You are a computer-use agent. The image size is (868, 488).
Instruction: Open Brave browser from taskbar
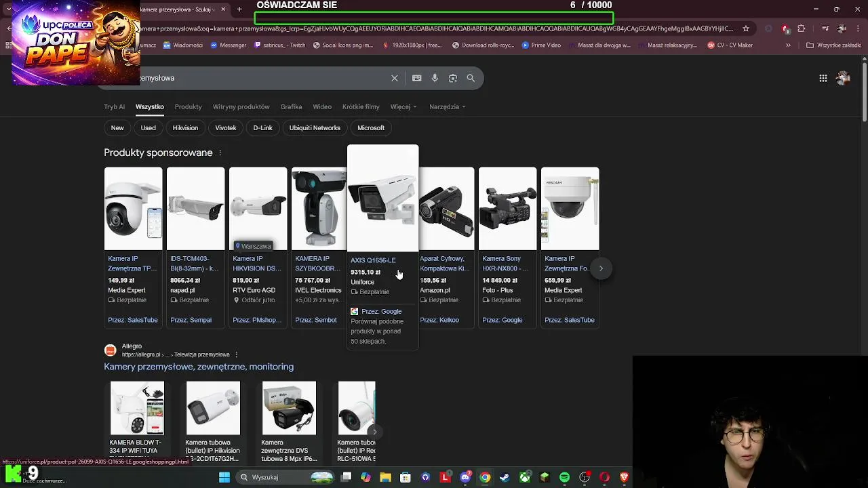point(625,477)
